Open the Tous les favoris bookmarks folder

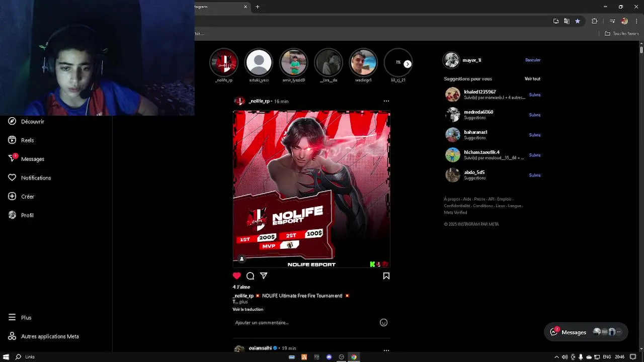622,34
